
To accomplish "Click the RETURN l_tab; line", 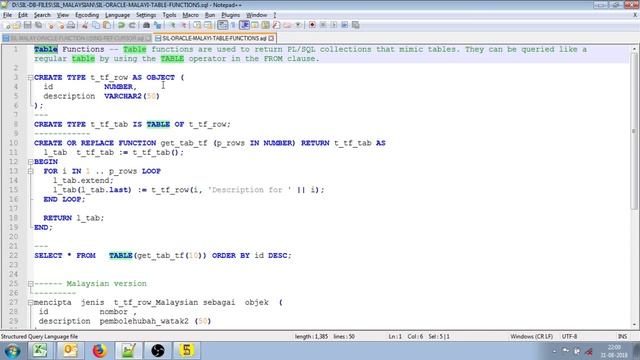I will point(73,218).
